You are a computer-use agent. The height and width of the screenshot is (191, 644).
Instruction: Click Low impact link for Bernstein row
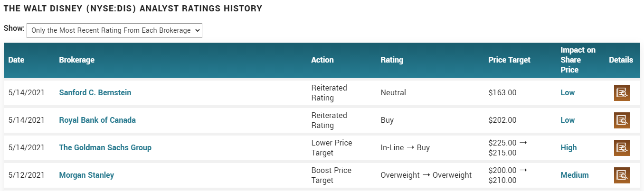click(568, 93)
